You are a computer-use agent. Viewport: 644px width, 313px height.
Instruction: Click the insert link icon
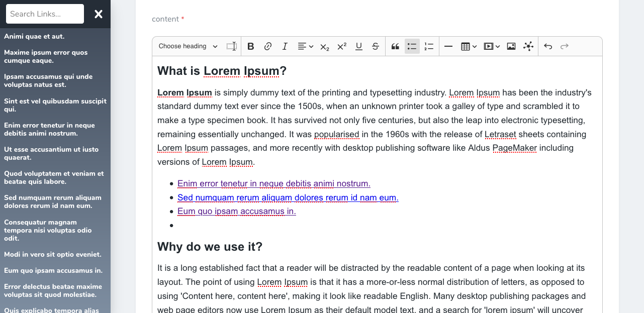click(x=268, y=46)
